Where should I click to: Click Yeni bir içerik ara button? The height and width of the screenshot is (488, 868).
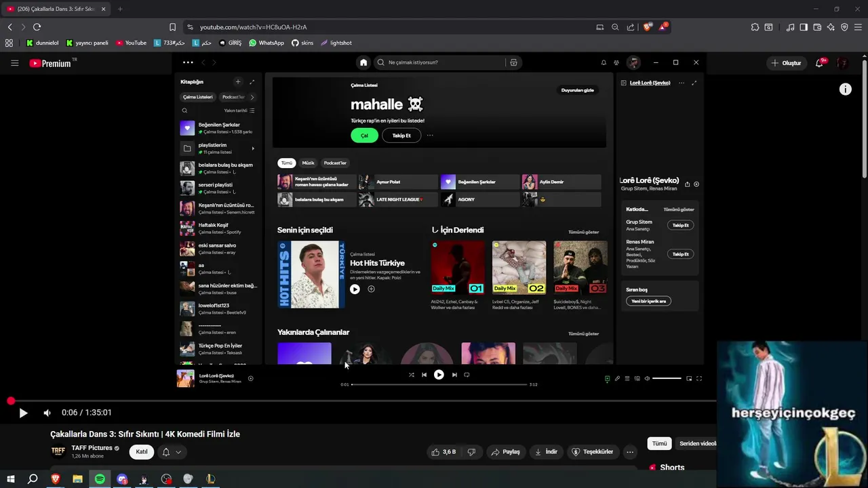click(648, 301)
